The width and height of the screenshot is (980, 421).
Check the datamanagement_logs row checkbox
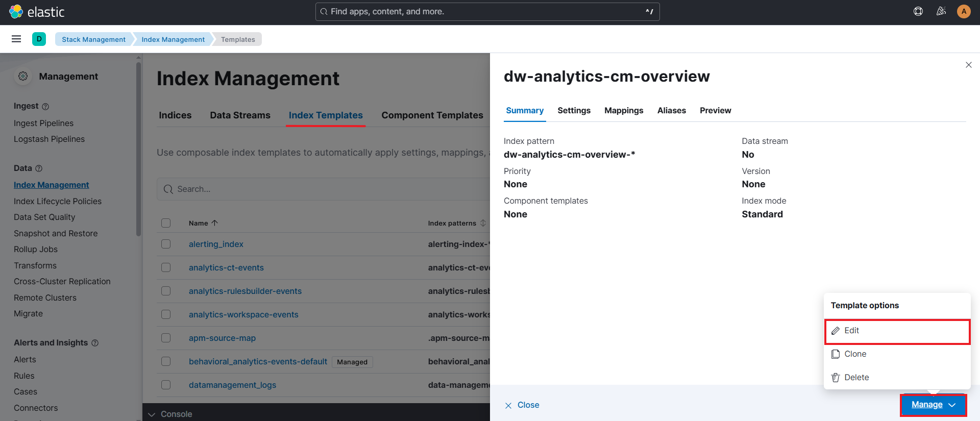pos(166,385)
